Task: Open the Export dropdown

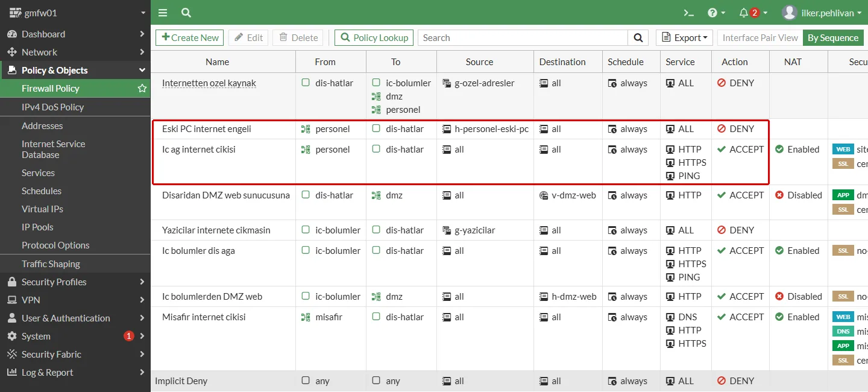Action: [x=684, y=37]
